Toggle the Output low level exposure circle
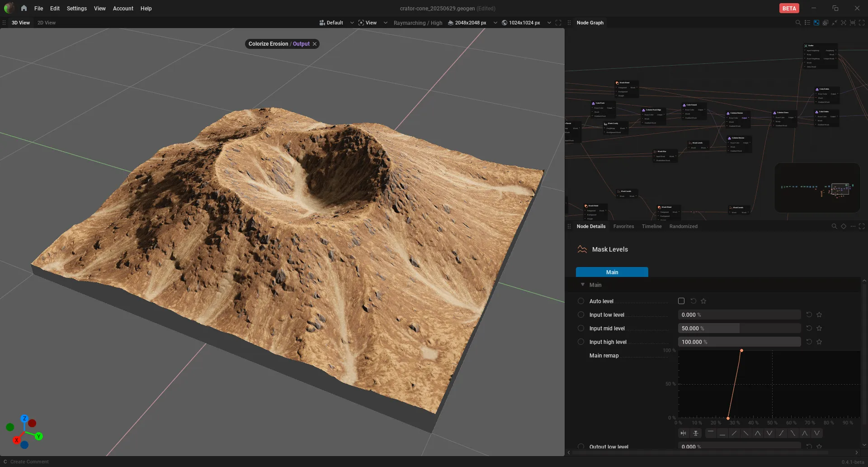This screenshot has height=467, width=868. click(581, 446)
